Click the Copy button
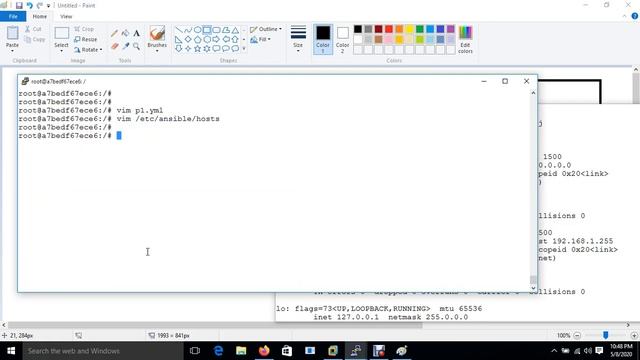Screen dimensions: 640x360 pyautogui.click(x=34, y=40)
